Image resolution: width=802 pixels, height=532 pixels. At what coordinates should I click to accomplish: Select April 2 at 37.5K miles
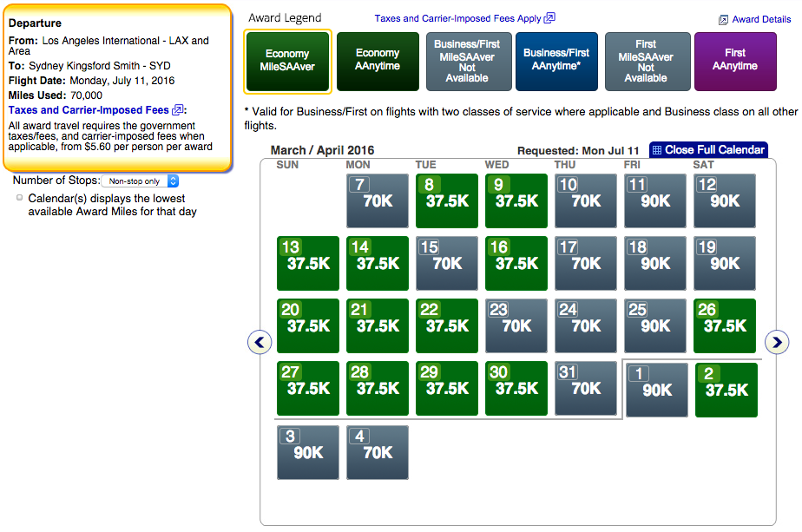[725, 391]
